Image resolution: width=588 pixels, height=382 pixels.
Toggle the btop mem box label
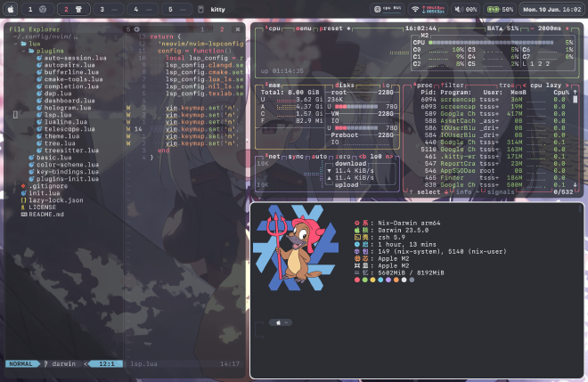pyautogui.click(x=273, y=85)
